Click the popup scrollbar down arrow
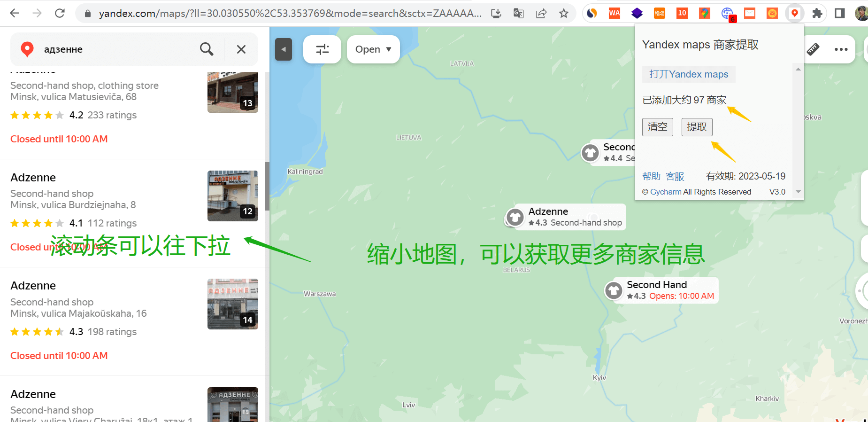The image size is (868, 422). (x=798, y=192)
